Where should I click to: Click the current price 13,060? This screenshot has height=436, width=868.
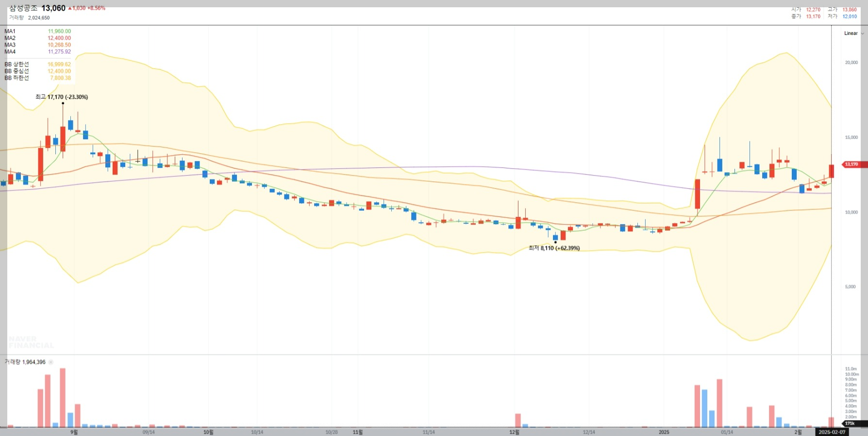click(53, 8)
